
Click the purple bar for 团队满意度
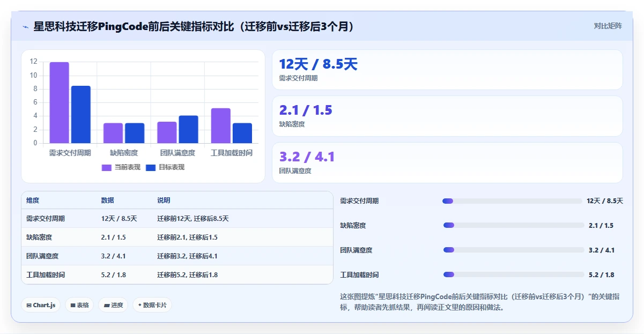(167, 132)
